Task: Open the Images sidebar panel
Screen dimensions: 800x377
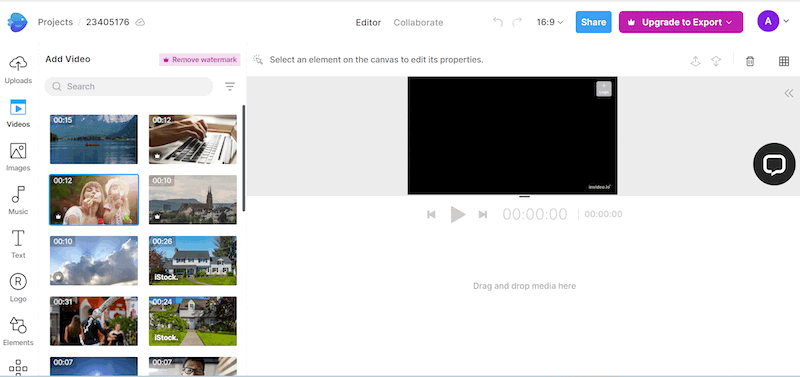Action: click(18, 157)
